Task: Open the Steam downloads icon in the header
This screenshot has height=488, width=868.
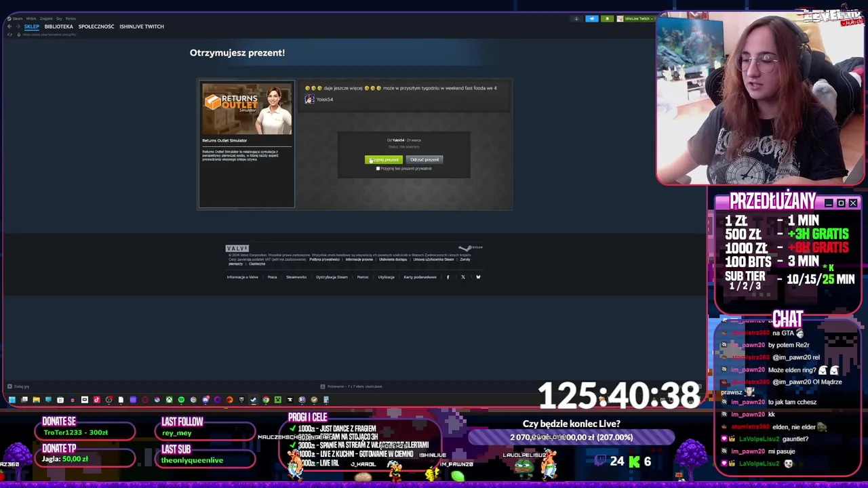Action: click(x=576, y=19)
